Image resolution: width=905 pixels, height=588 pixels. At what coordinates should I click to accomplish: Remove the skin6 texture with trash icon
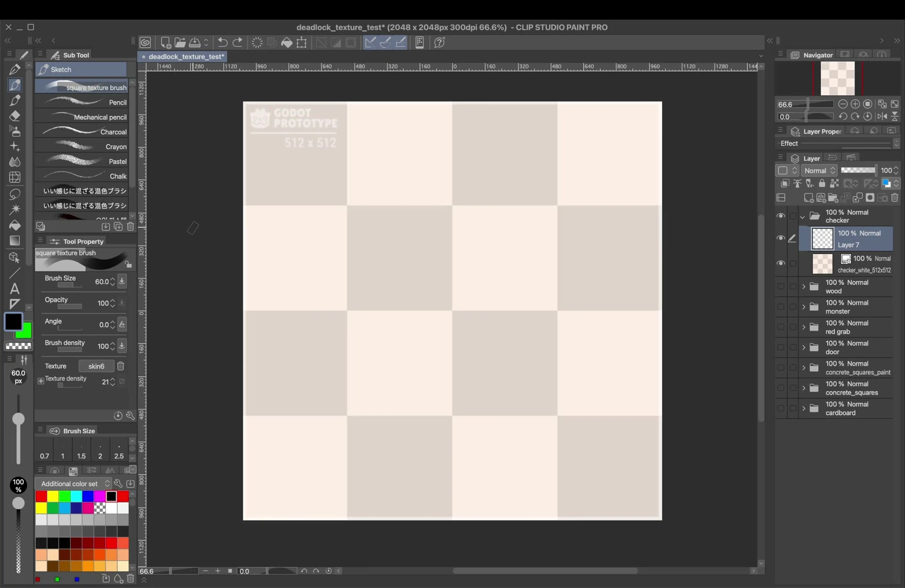click(x=121, y=366)
